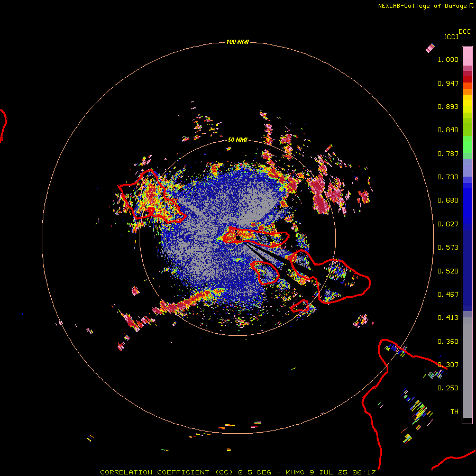Screen dimensions: 476x476
Task: Select the 0.733 scale value
Action: click(448, 177)
